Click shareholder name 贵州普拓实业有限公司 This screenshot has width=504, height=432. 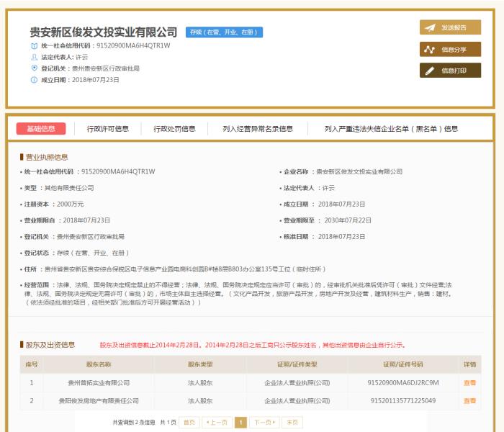click(99, 383)
